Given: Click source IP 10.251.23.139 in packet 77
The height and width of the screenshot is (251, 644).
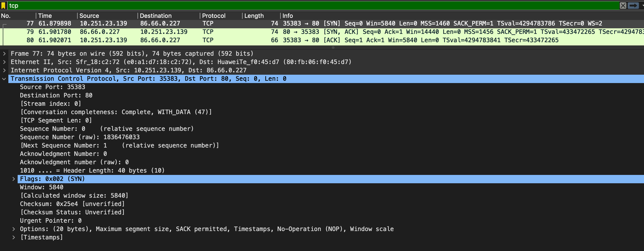Looking at the screenshot, I should (103, 23).
